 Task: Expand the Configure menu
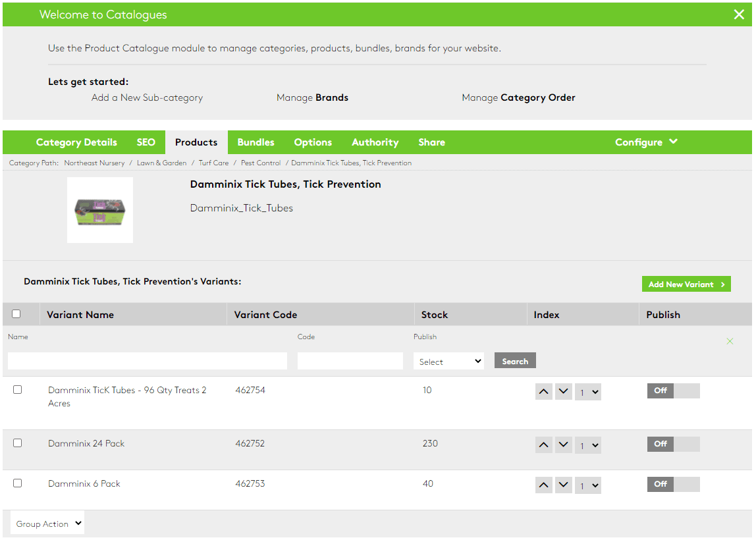pos(646,142)
